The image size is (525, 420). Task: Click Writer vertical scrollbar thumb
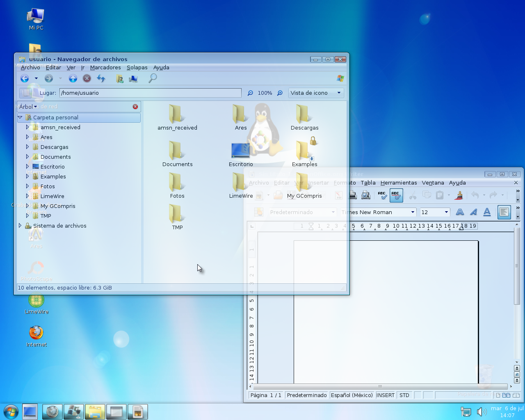click(517, 266)
